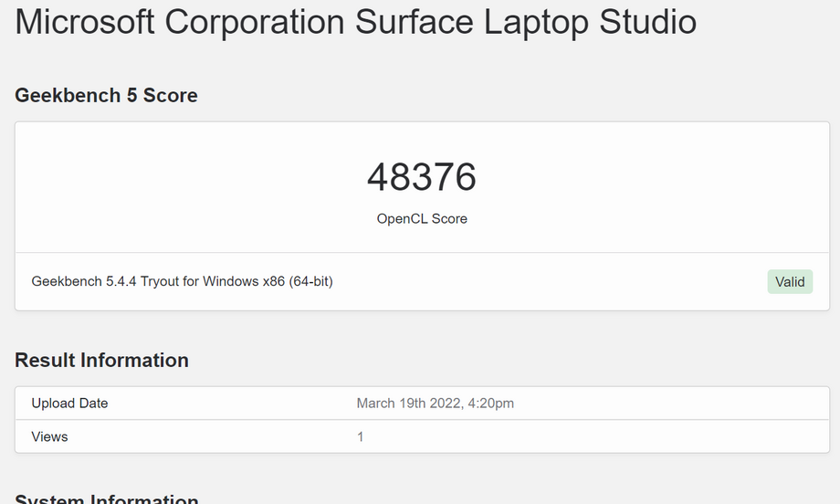Click the 'Result Information' heading
The height and width of the screenshot is (504, 840).
click(x=101, y=360)
